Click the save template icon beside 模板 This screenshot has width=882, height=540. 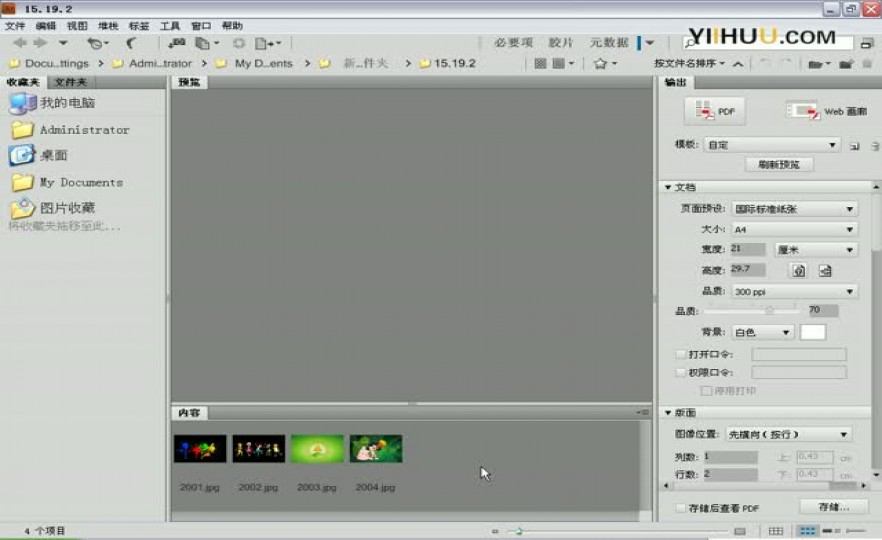tap(854, 146)
